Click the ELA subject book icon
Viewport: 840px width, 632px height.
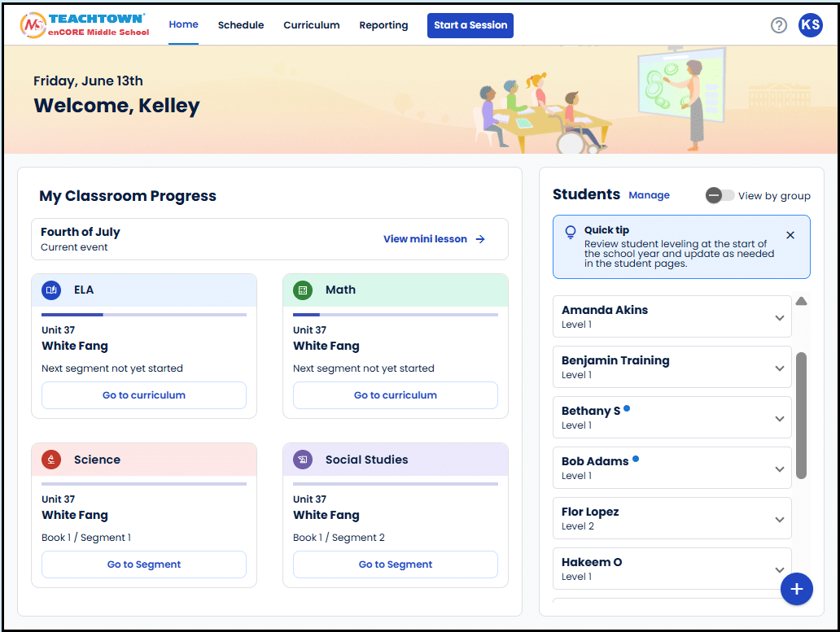tap(51, 290)
